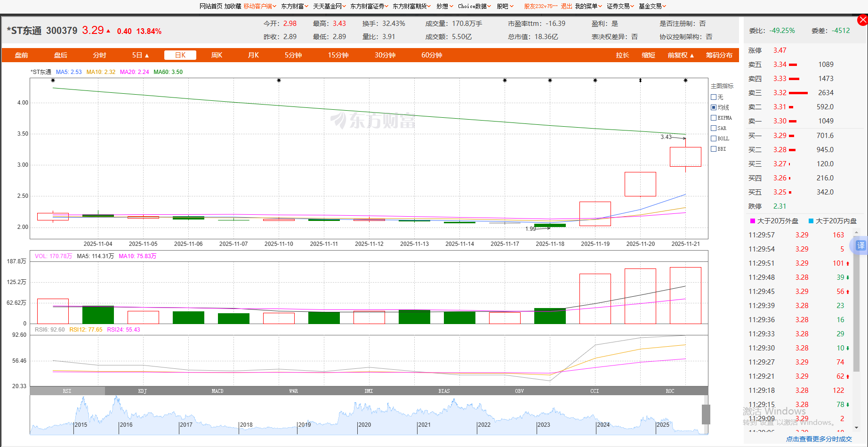Enable the BOLL indicator checkbox

[x=714, y=138]
